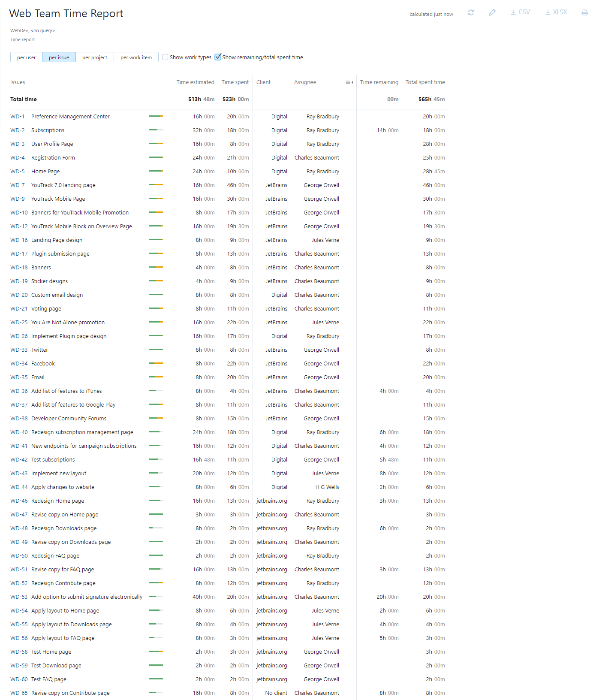Open Redesign subscription management page issue
The image size is (602, 700).
[82, 432]
